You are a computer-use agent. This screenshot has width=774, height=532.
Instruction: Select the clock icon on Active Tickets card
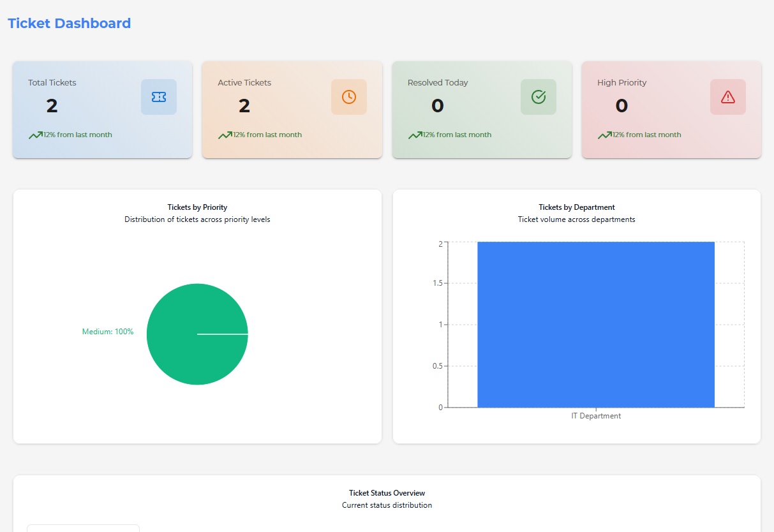click(x=348, y=96)
